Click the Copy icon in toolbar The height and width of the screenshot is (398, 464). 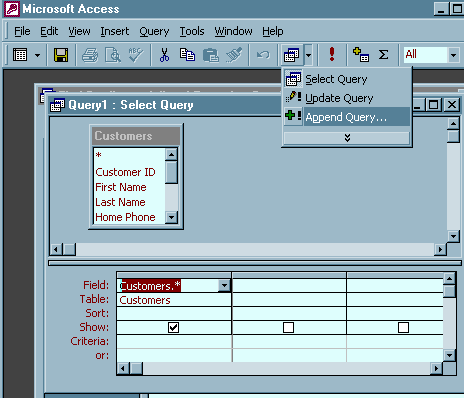click(187, 55)
